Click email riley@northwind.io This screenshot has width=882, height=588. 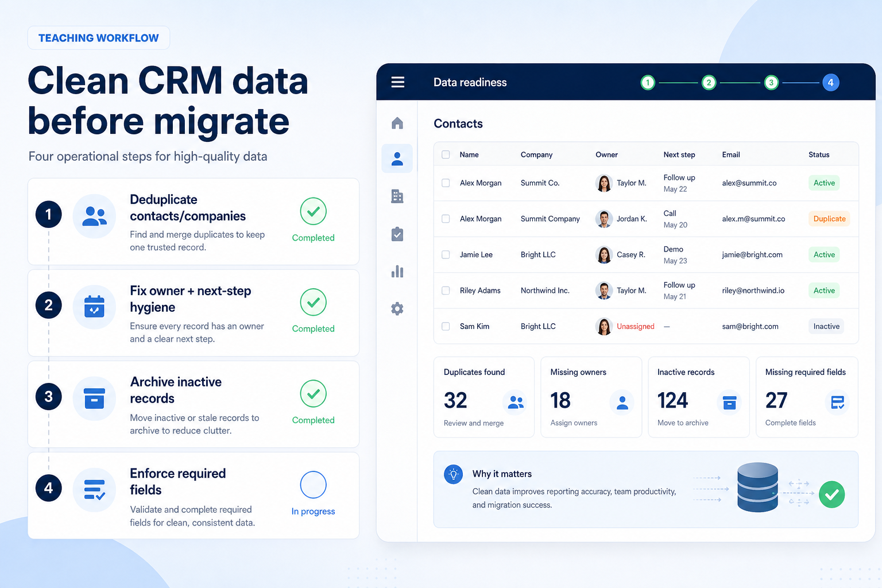[753, 291]
